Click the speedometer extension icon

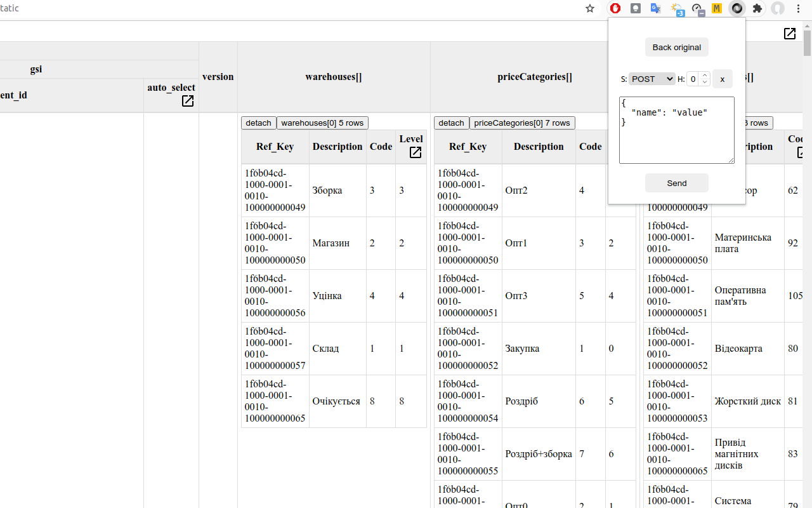[697, 9]
